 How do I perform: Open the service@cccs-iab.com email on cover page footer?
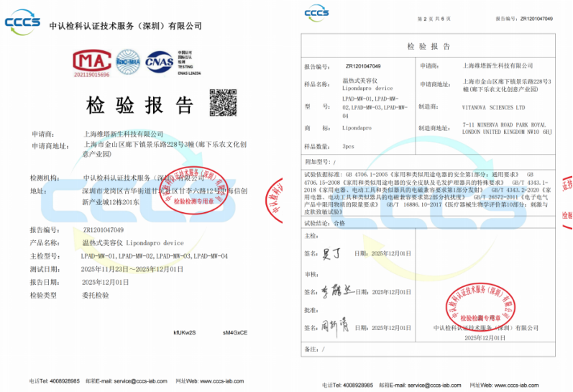(134, 380)
